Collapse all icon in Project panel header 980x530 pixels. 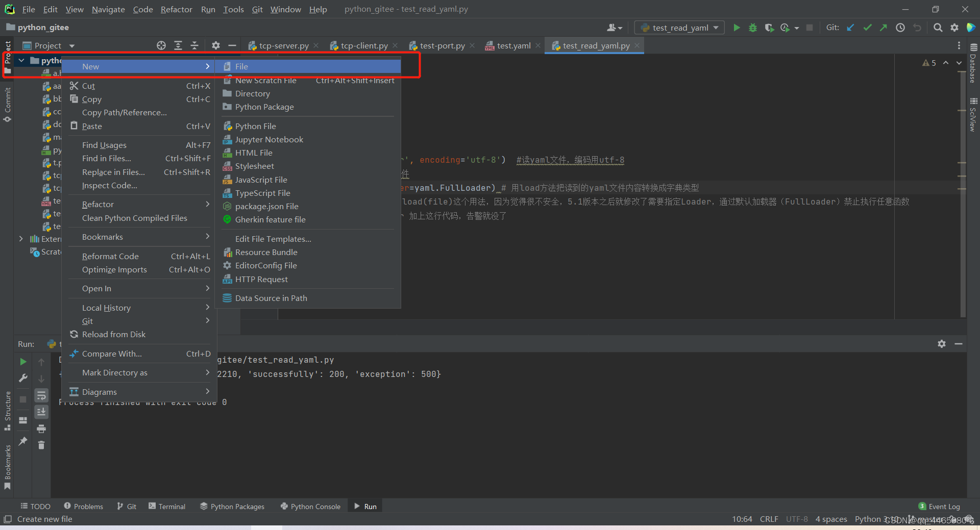[194, 45]
